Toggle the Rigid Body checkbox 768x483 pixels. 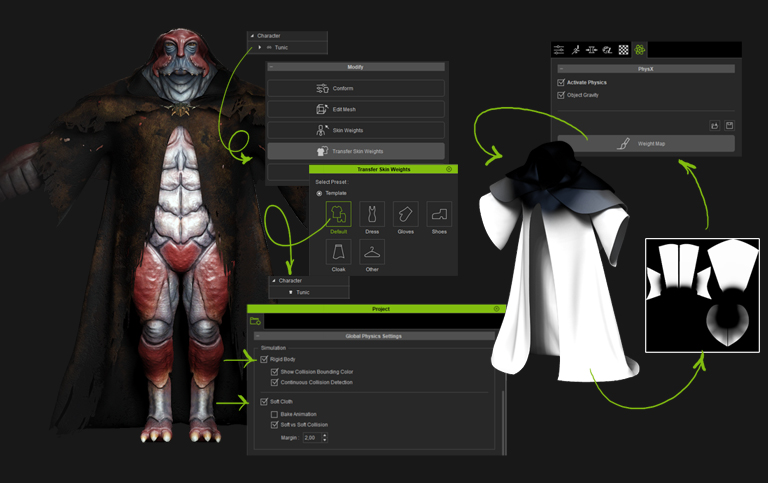point(264,360)
